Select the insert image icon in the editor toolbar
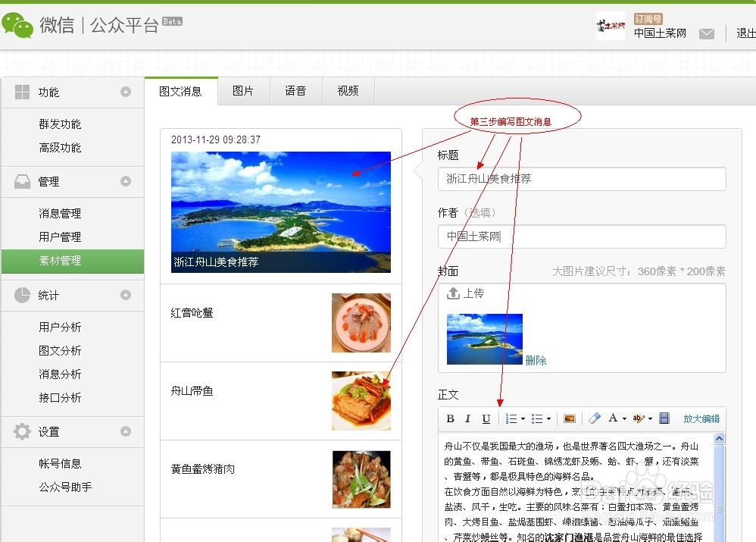The image size is (756, 542). tap(569, 418)
